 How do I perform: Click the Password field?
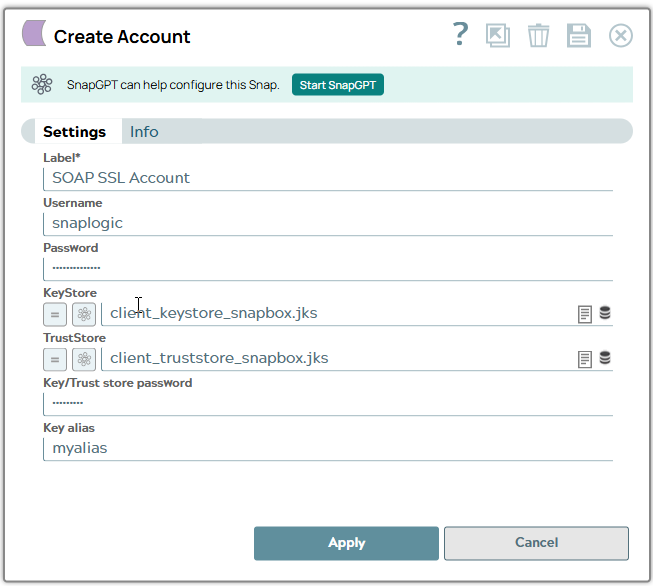pos(328,269)
